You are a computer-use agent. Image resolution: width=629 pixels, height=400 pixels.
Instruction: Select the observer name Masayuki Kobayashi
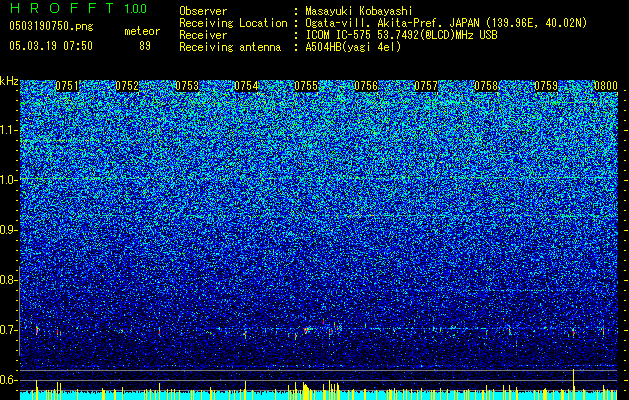pyautogui.click(x=359, y=11)
